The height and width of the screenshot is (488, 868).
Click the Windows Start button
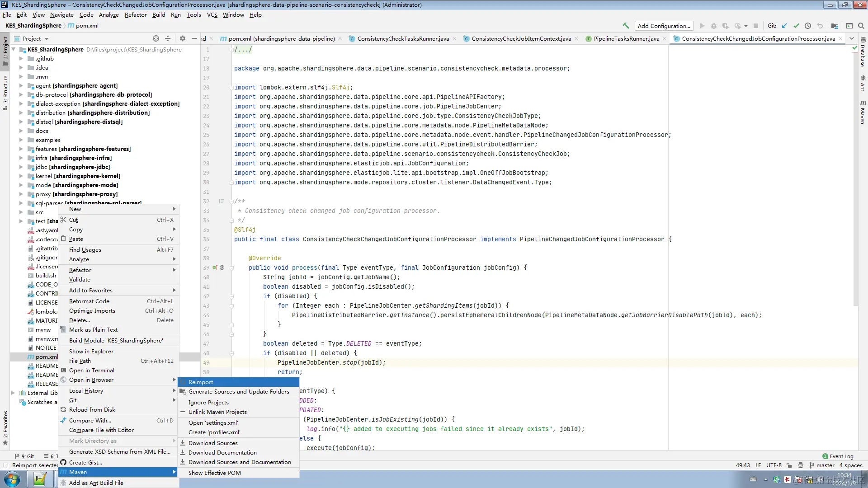coord(12,479)
